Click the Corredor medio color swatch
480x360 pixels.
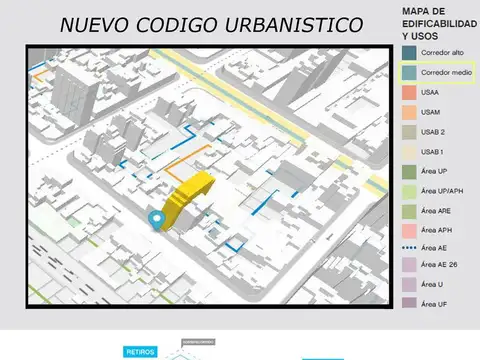click(409, 73)
